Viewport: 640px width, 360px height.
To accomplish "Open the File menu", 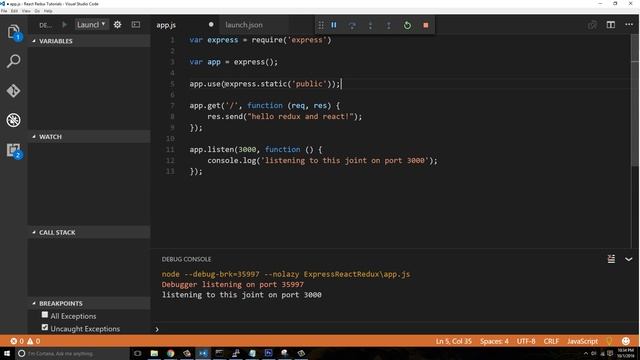I will 4,11.
